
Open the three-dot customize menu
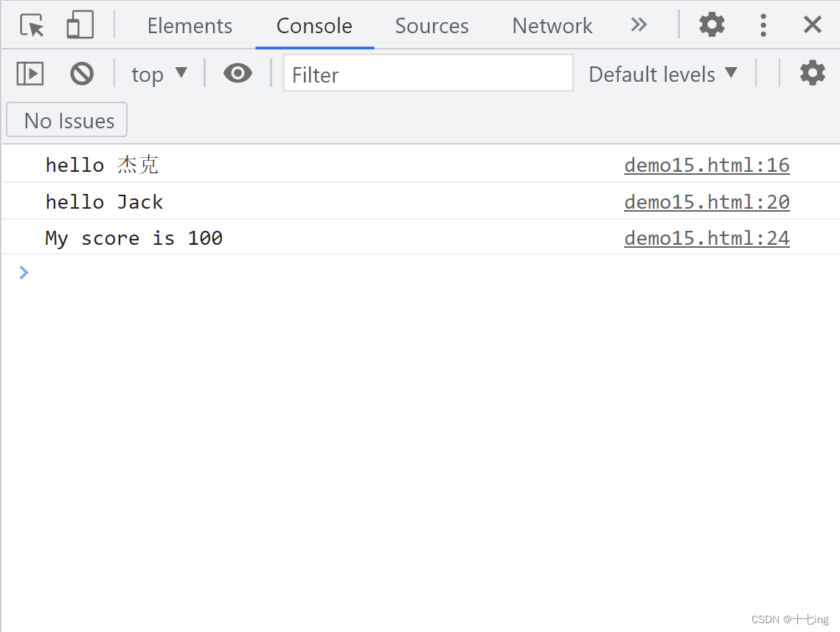coord(763,24)
